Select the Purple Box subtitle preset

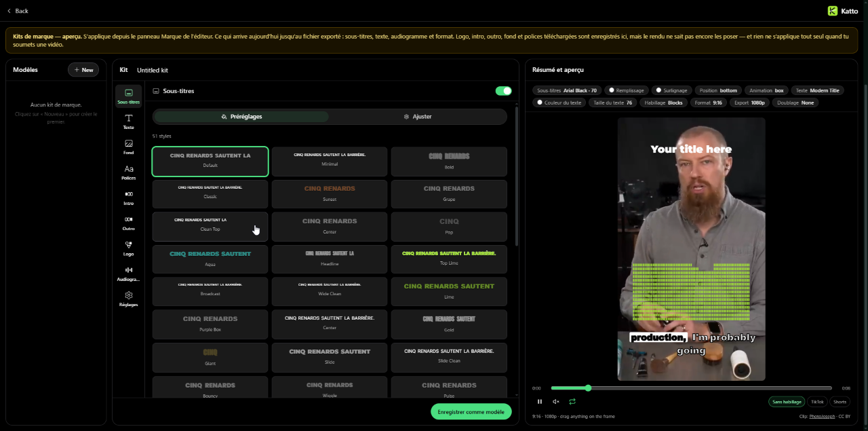point(210,324)
